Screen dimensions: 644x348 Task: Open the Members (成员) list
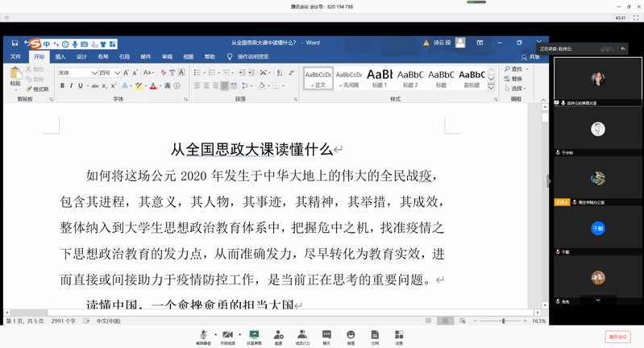[302, 336]
